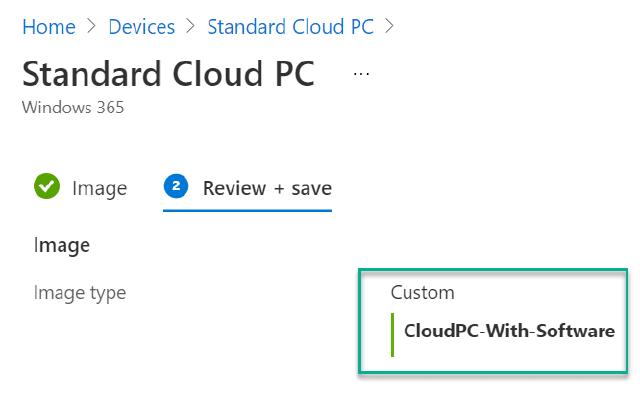This screenshot has width=640, height=394.
Task: Click chevron after Devices breadcrumb
Action: [x=191, y=27]
